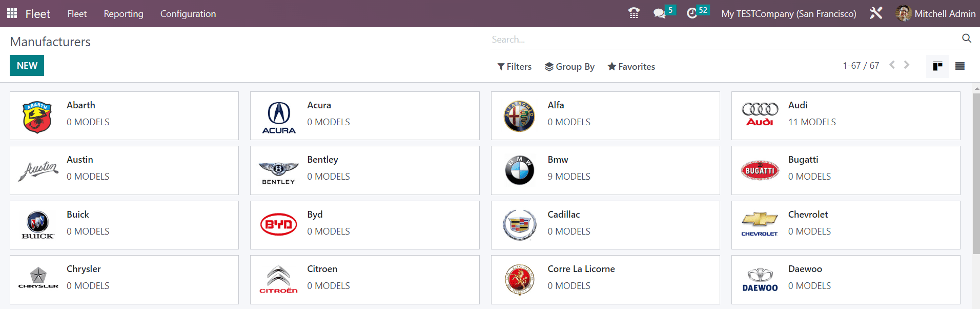Open the Chevrolet manufacturer name

coord(808,215)
